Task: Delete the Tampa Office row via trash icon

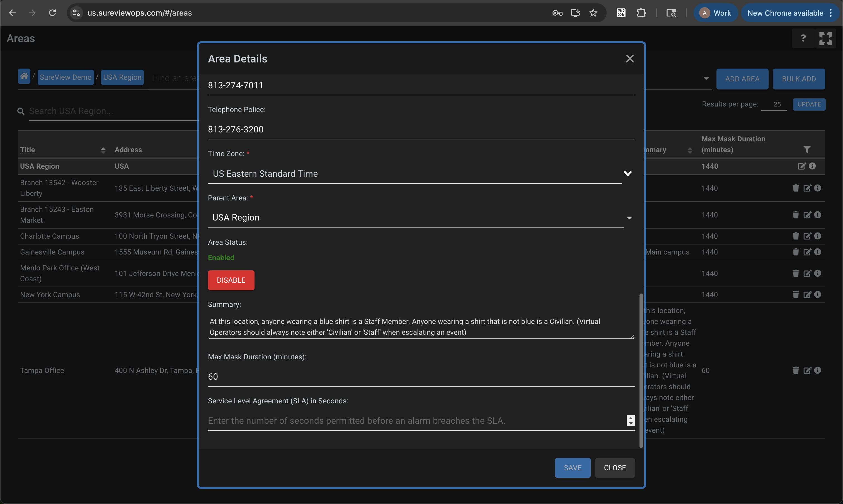Action: [x=795, y=370]
